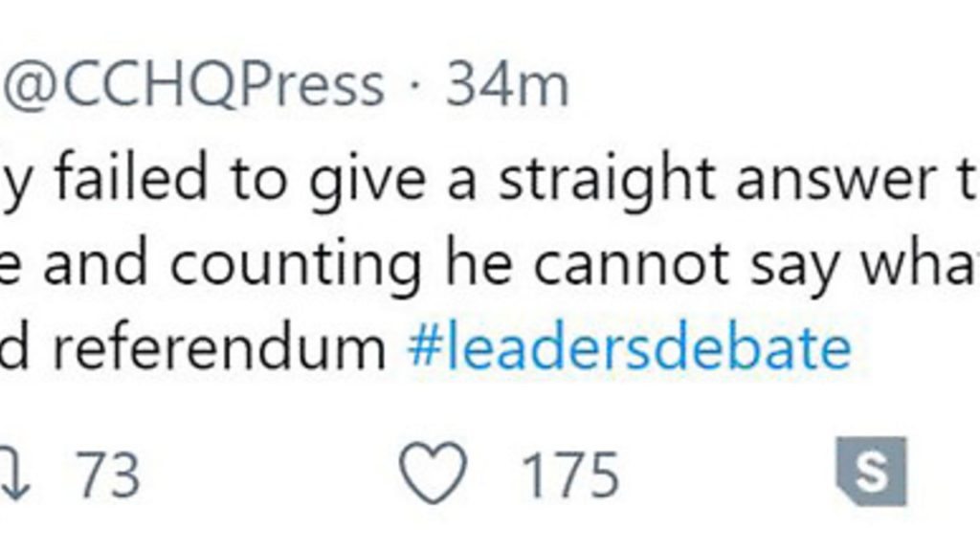The image size is (980, 551).
Task: Click the word 'to' after failed
Action: point(258,180)
